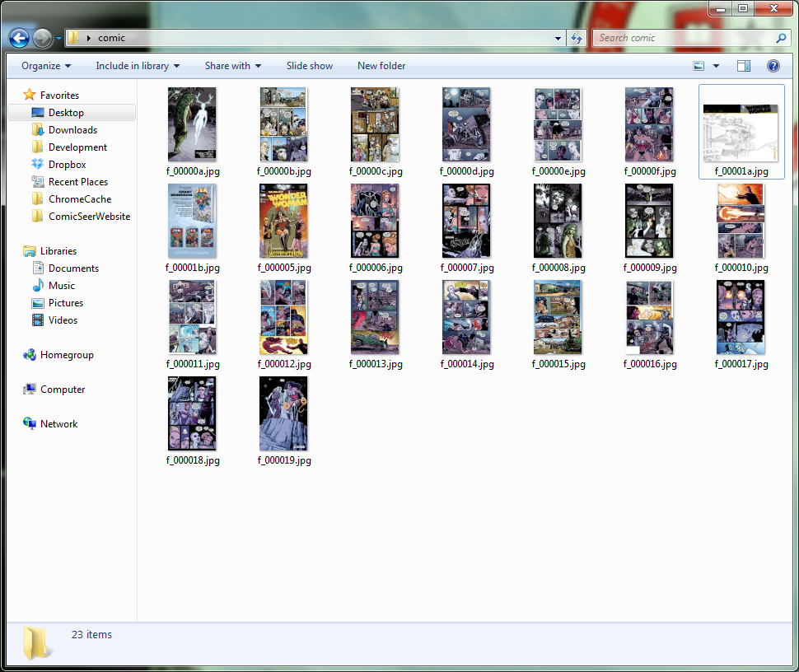Viewport: 799px width, 672px height.
Task: Open the view options dropdown arrow
Action: pyautogui.click(x=716, y=66)
